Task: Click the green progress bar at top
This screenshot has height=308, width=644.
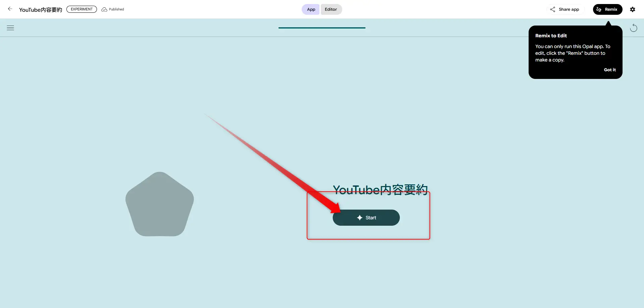Action: point(322,28)
